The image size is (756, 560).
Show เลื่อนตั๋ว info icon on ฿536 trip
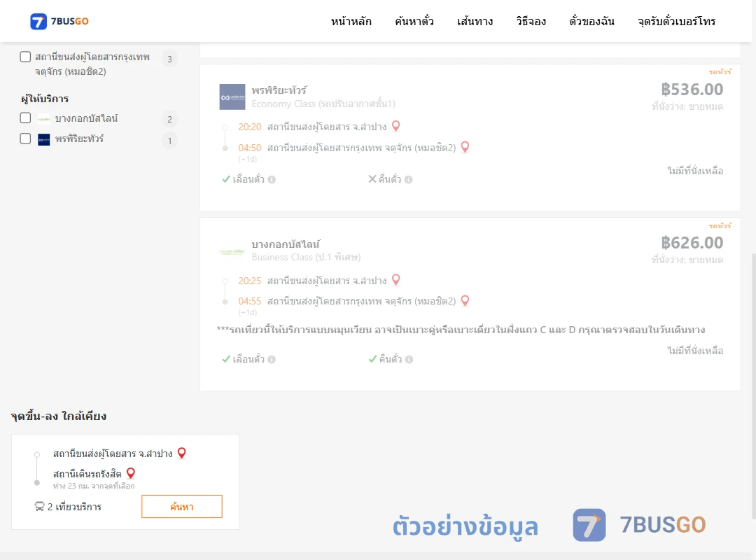click(272, 179)
